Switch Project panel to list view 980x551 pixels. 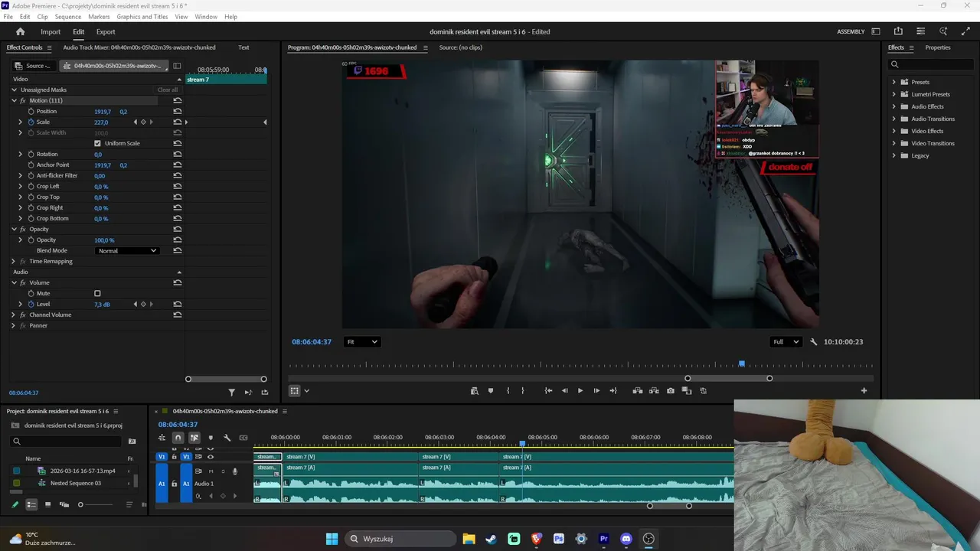tap(31, 504)
